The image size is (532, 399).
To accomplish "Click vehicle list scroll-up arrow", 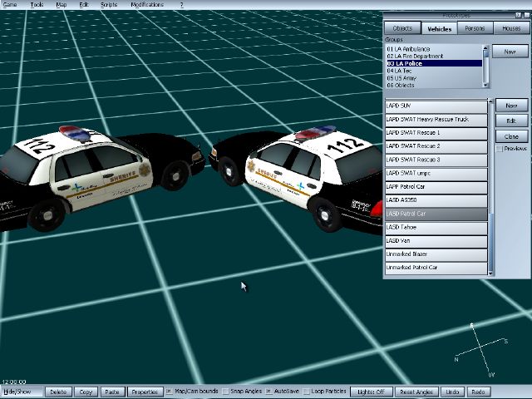I will tap(490, 101).
